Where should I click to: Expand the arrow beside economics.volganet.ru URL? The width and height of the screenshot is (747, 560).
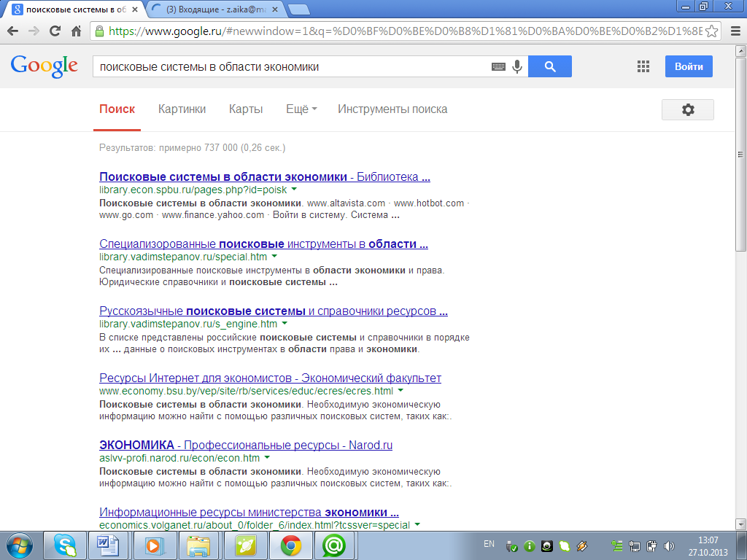point(417,525)
